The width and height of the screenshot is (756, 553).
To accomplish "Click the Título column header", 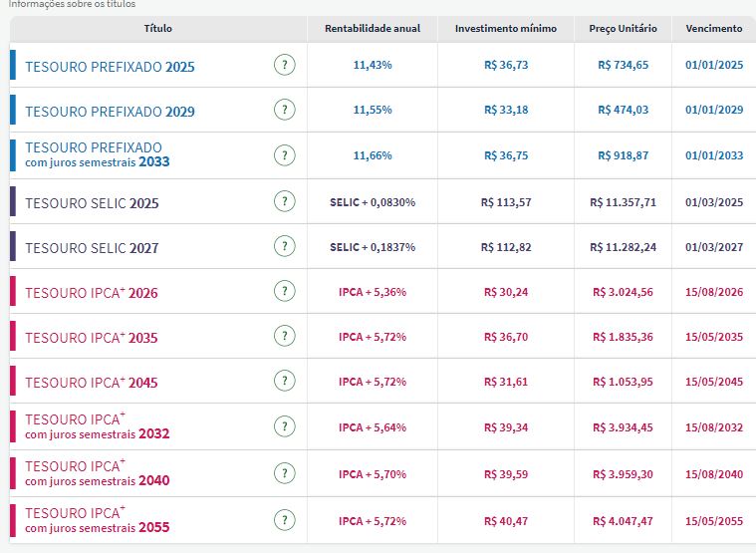I will click(157, 29).
